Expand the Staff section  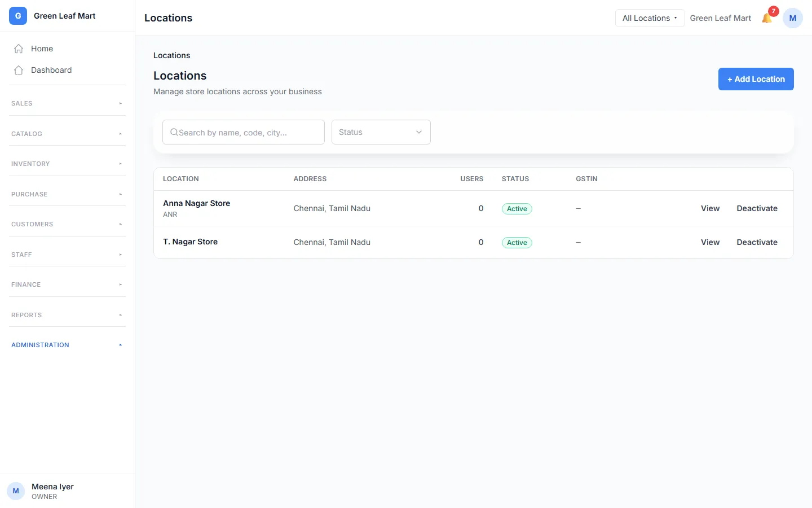click(x=68, y=255)
